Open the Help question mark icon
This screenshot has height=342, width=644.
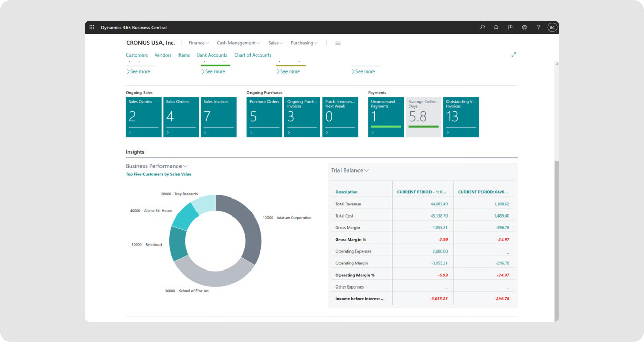click(538, 27)
